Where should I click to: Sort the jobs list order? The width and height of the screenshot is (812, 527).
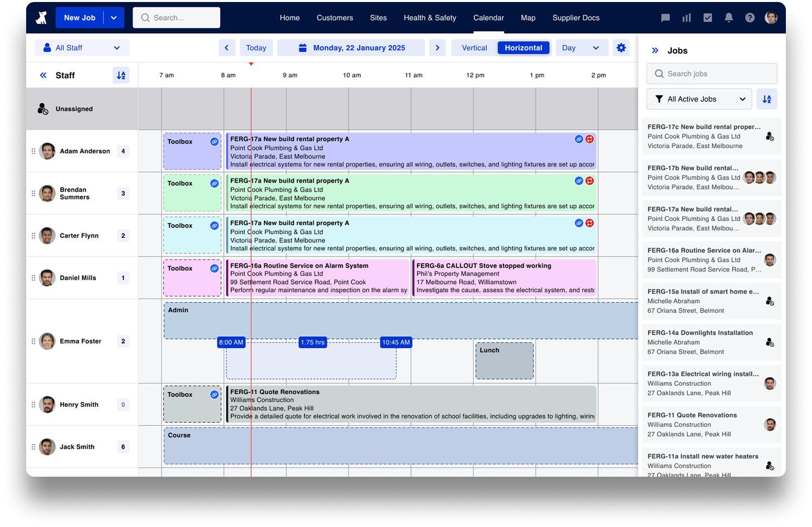pos(766,99)
